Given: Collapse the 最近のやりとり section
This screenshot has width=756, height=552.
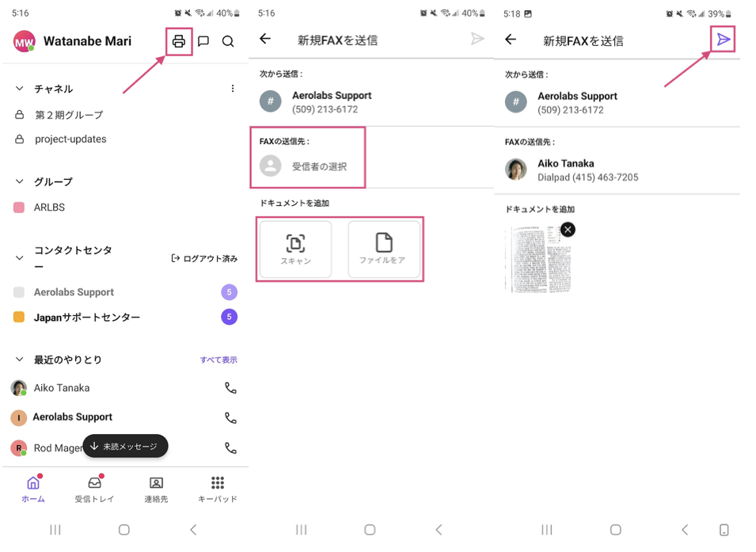Looking at the screenshot, I should point(20,360).
